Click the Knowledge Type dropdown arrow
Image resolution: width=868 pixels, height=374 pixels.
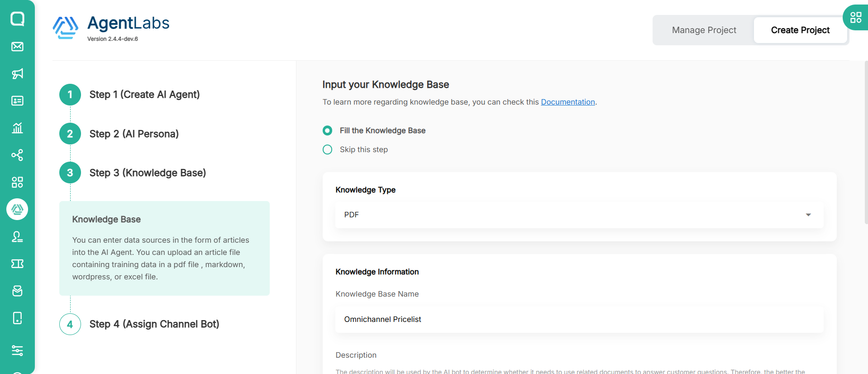(x=808, y=215)
